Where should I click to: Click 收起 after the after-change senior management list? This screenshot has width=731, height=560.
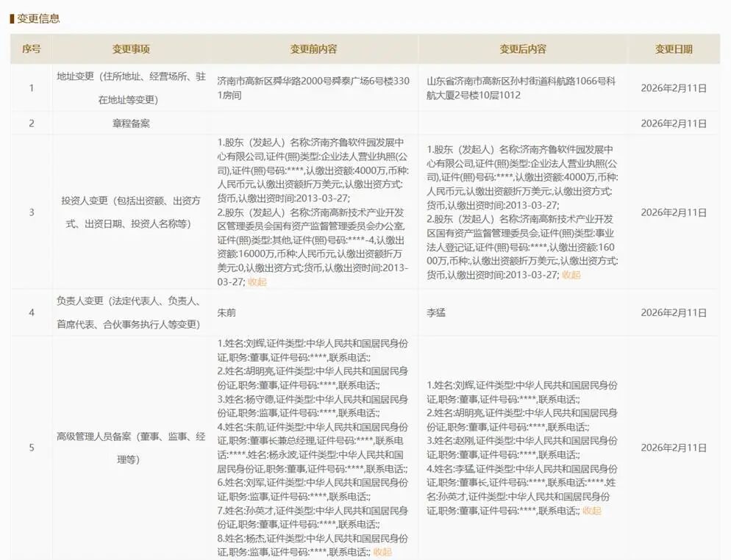point(591,511)
